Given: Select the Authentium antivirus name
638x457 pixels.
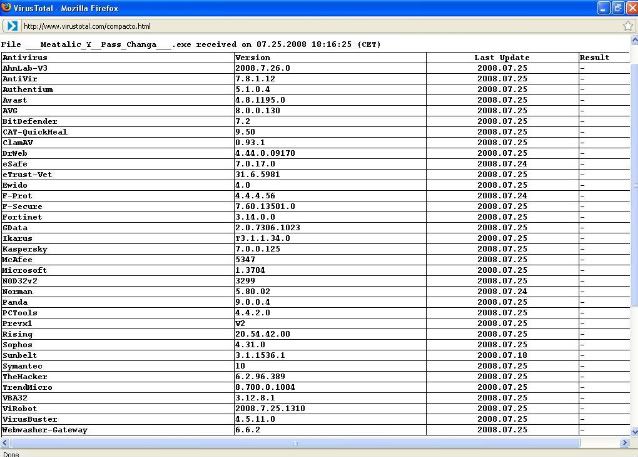Looking at the screenshot, I should 28,89.
